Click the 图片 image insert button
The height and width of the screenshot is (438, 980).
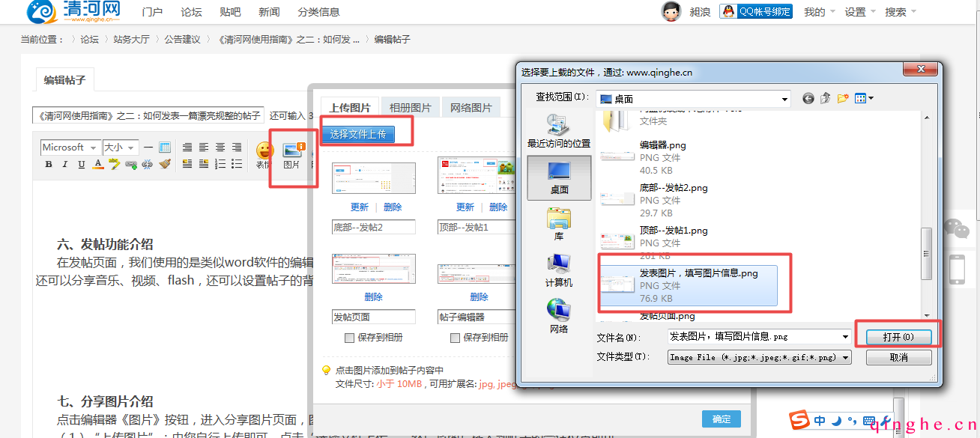(293, 156)
